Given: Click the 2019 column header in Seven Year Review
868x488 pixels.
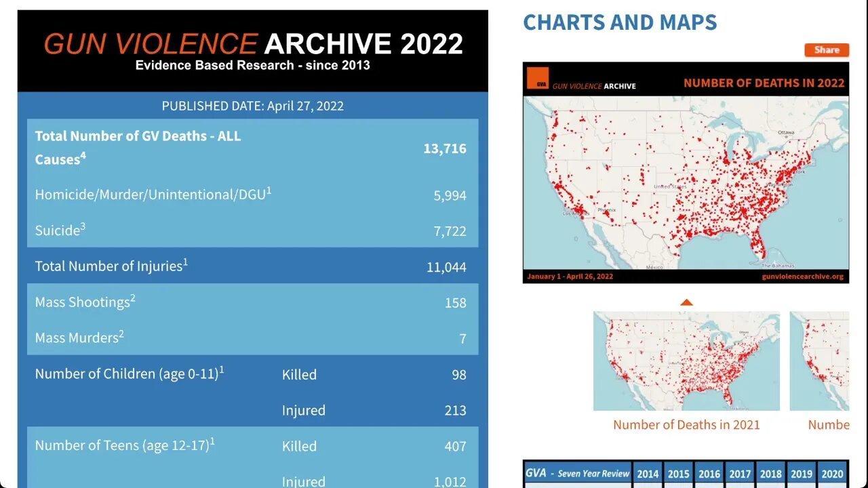Looking at the screenshot, I should (802, 474).
